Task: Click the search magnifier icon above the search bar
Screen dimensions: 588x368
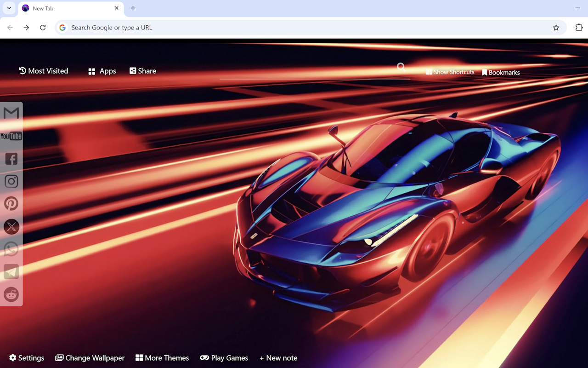Action: tap(401, 67)
